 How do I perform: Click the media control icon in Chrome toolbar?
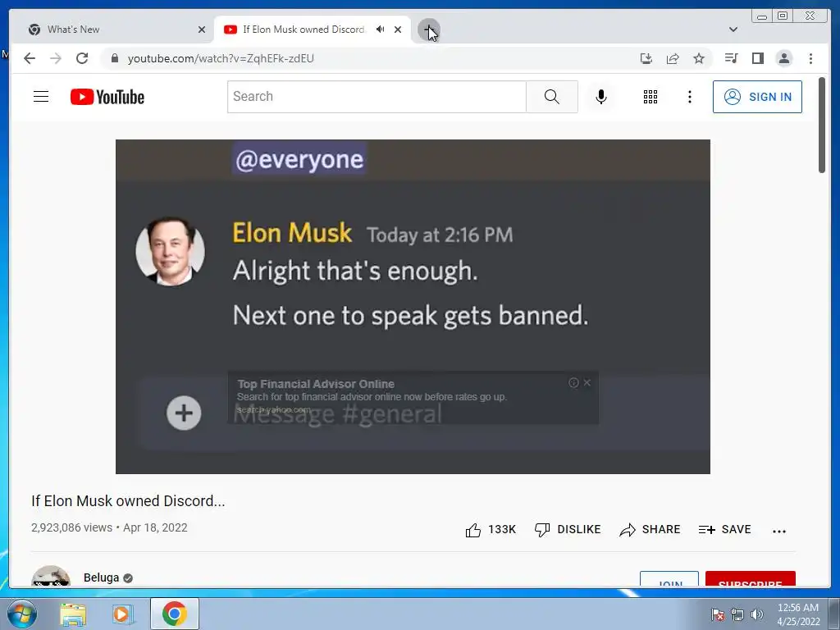[731, 58]
